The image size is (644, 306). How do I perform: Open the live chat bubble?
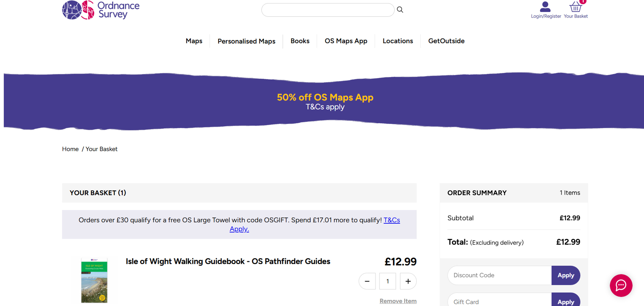[x=621, y=286]
